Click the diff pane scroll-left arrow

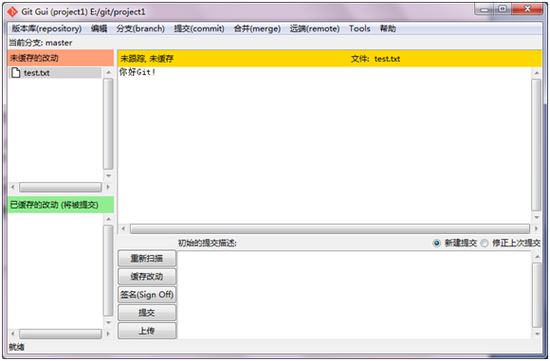tap(123, 229)
